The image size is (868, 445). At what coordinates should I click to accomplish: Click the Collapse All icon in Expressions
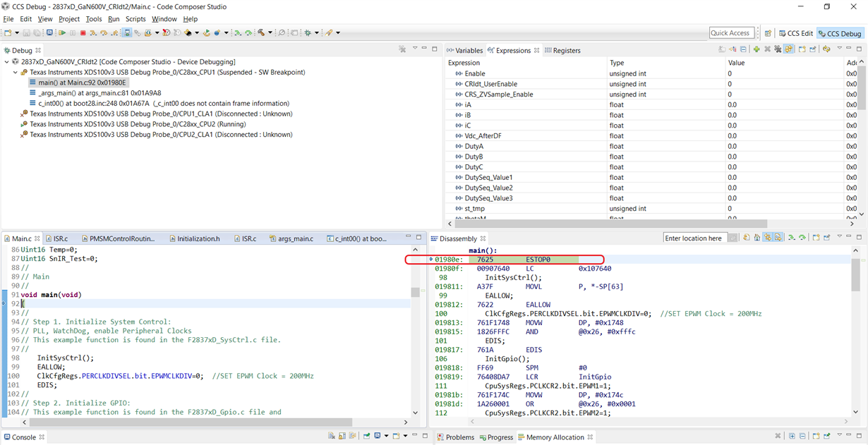pyautogui.click(x=743, y=49)
